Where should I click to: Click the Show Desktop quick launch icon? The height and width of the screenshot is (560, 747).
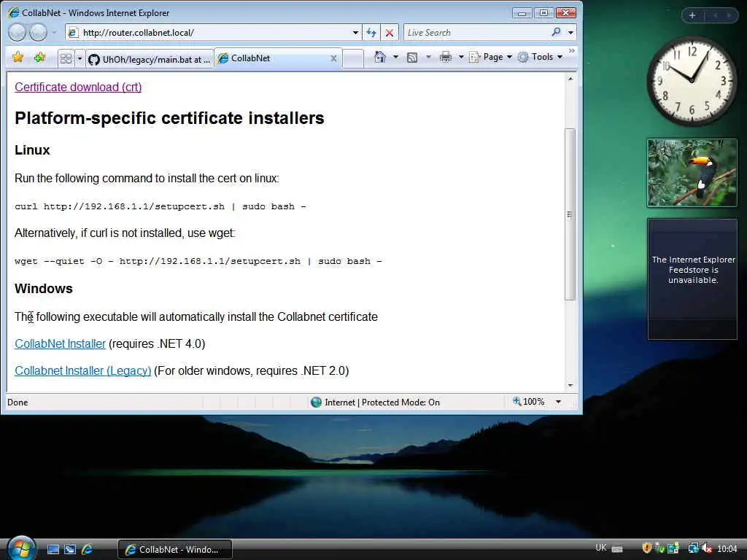click(x=53, y=549)
